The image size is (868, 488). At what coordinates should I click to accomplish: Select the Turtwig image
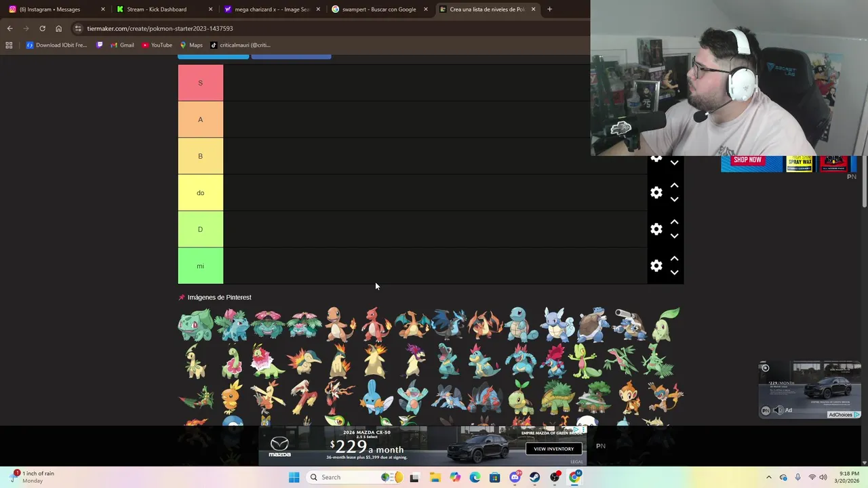(x=521, y=398)
